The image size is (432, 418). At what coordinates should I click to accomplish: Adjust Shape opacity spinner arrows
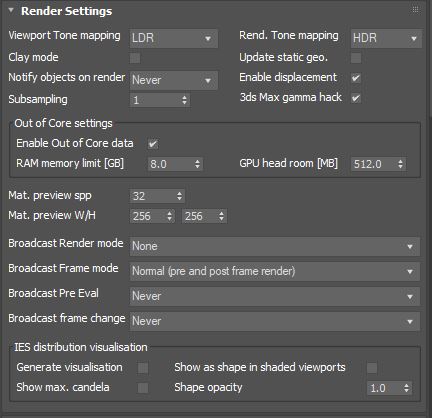point(406,388)
